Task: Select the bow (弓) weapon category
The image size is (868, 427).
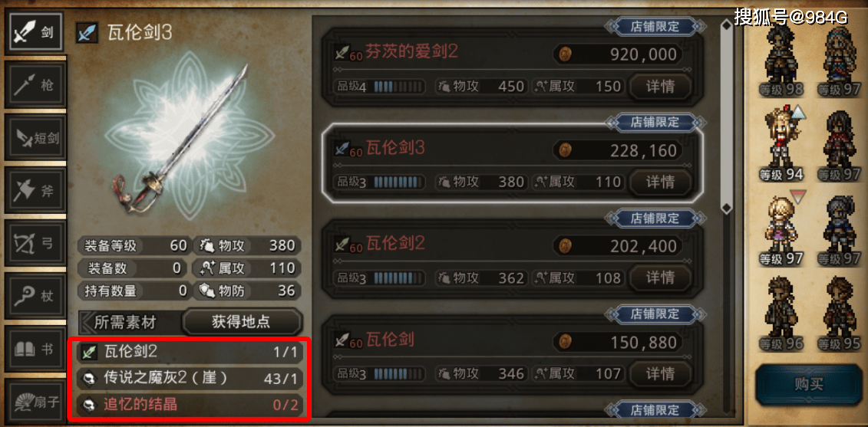Action: click(x=35, y=243)
